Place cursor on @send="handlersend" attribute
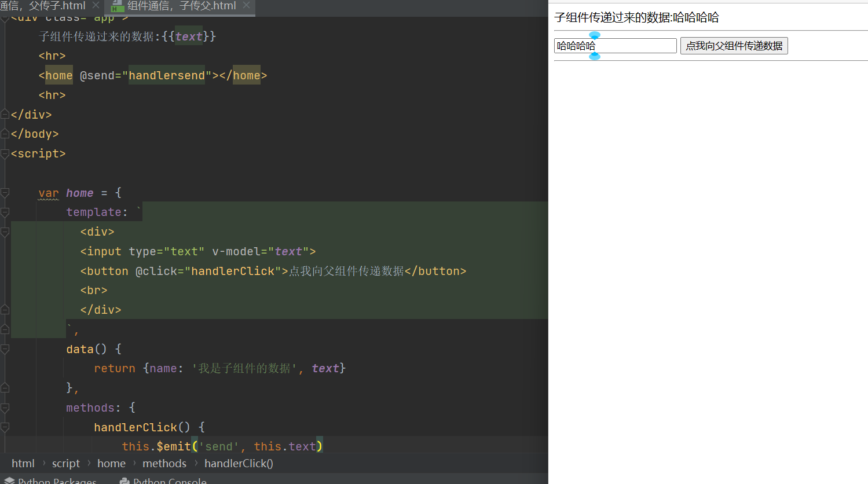Viewport: 868px width, 484px height. pyautogui.click(x=145, y=75)
